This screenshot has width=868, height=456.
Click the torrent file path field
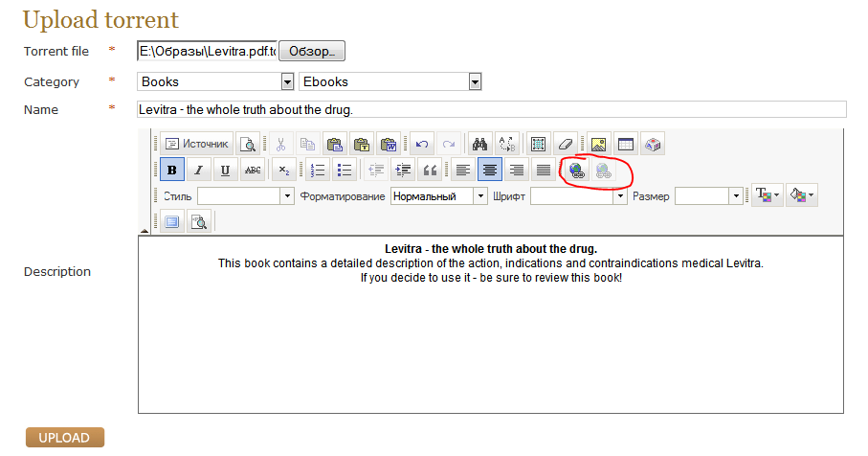pos(208,51)
